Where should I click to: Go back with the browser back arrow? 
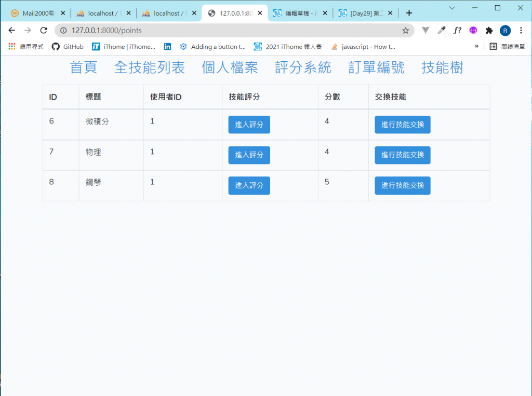coord(12,31)
